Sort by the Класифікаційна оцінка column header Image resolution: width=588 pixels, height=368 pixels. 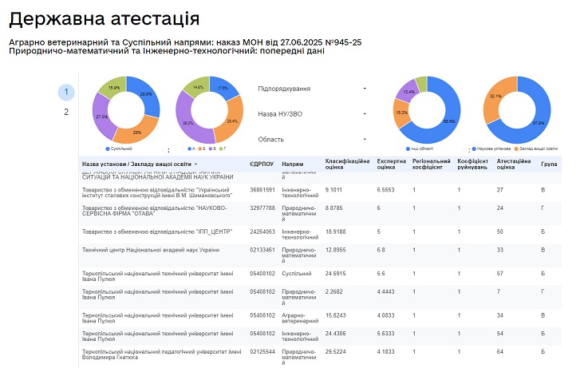(347, 164)
